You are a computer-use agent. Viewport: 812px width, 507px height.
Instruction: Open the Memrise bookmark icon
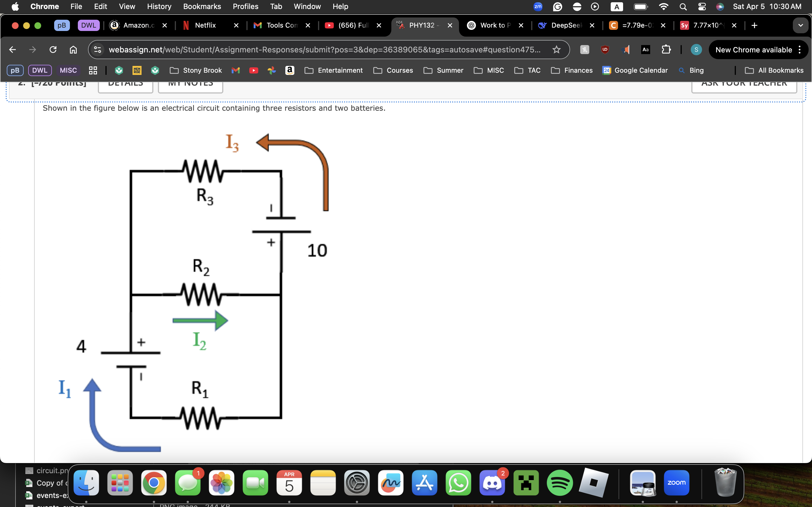(x=137, y=70)
